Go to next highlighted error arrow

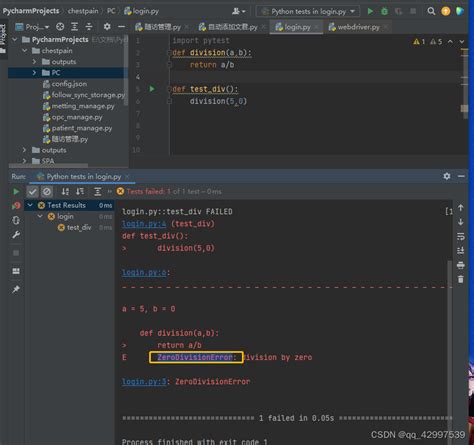coord(461,42)
